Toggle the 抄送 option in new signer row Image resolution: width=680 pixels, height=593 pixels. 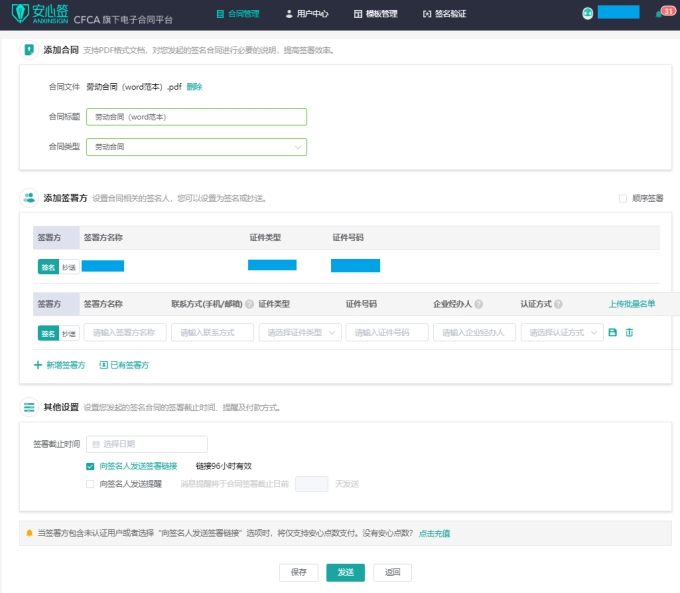coord(68,333)
